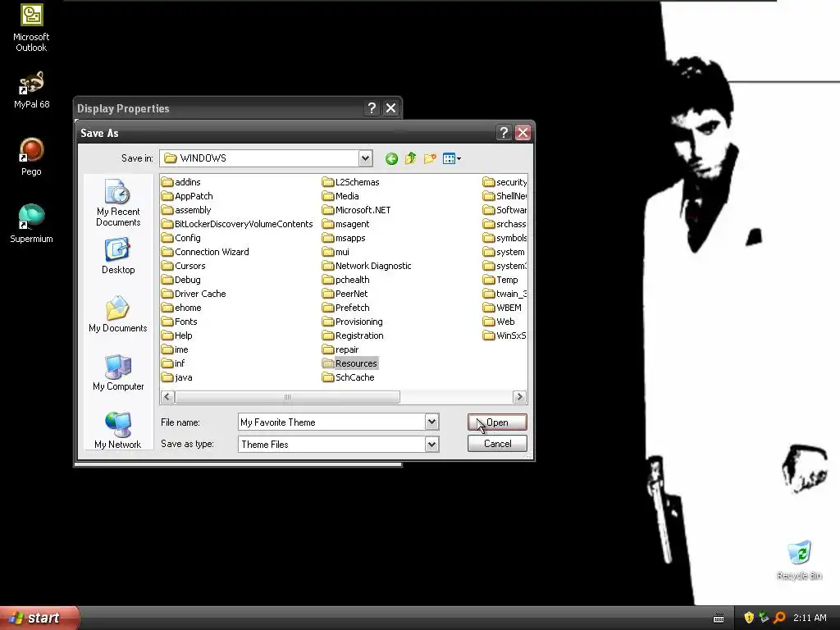This screenshot has width=840, height=630.
Task: Click the horizontal scrollbar thumb
Action: [x=287, y=397]
